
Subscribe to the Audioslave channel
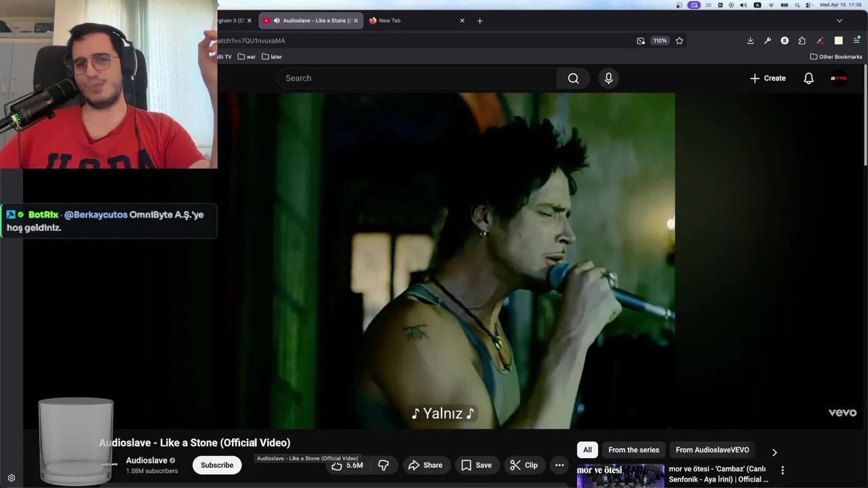click(217, 465)
